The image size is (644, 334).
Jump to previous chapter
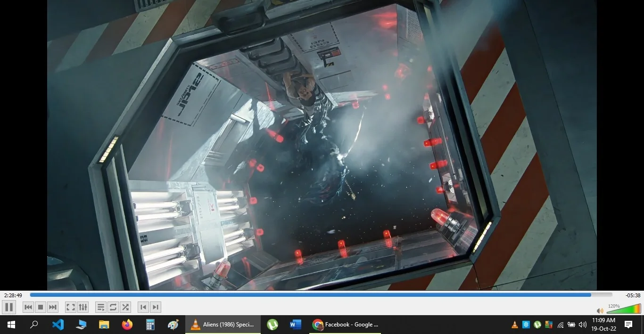tap(143, 307)
